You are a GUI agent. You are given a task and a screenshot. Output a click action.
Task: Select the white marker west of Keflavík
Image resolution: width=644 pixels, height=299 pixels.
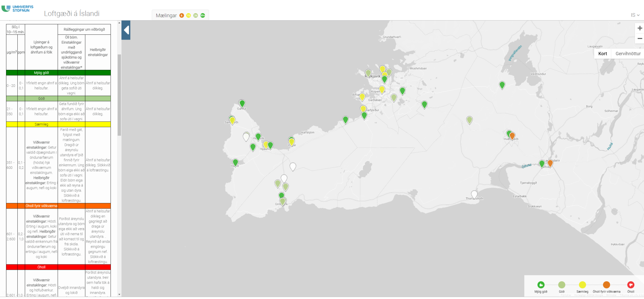246,137
